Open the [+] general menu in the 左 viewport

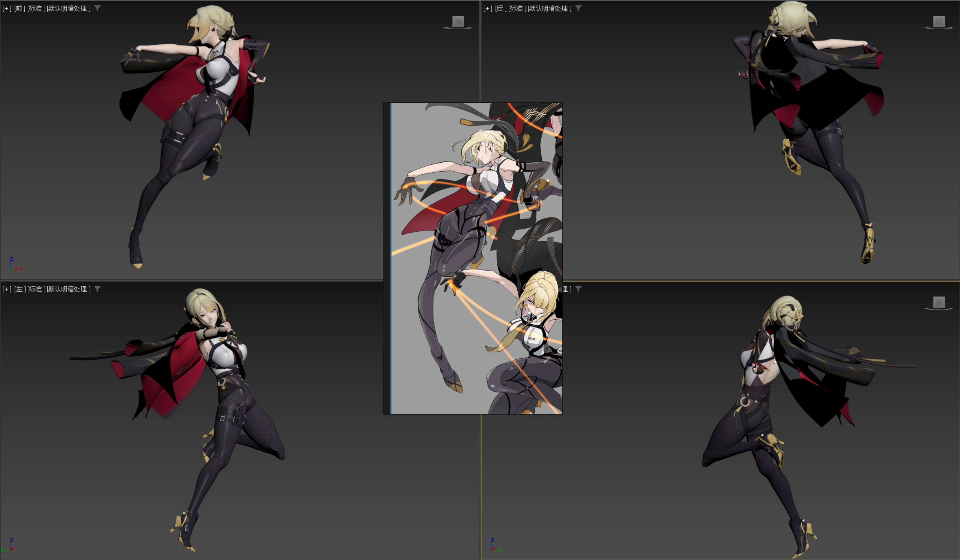[7, 289]
